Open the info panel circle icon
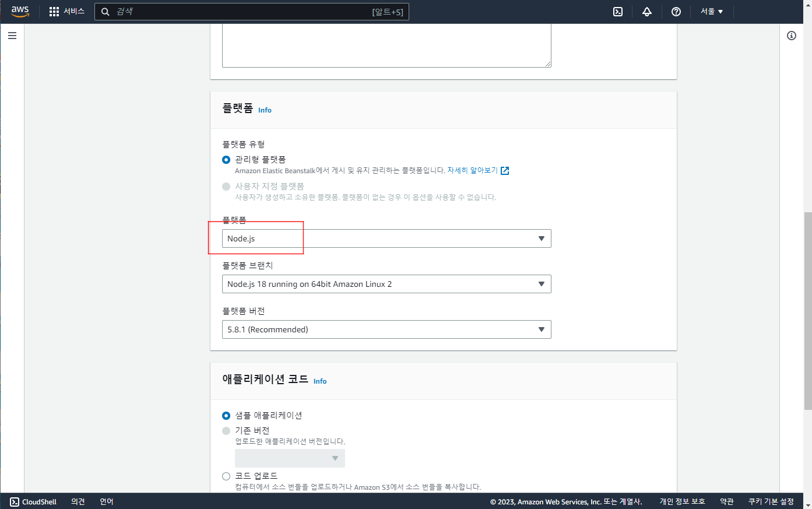Image resolution: width=812 pixels, height=509 pixels. pyautogui.click(x=792, y=36)
